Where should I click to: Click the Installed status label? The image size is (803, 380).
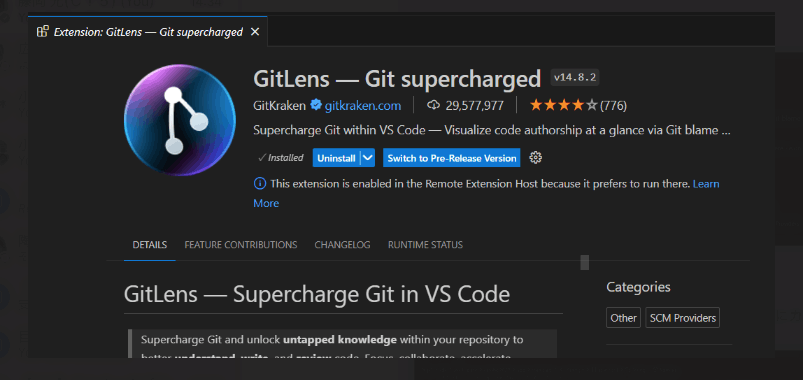coord(281,158)
